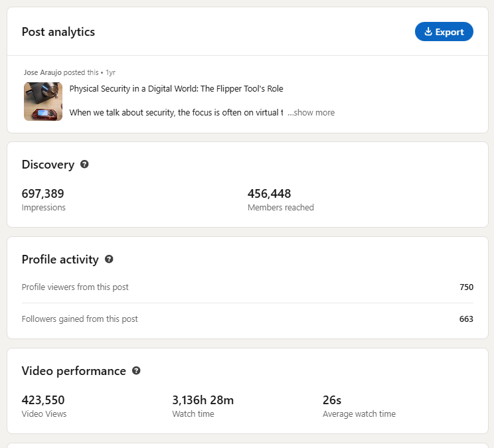494x448 pixels.
Task: Open Jose Araujo's profile name link
Action: pos(42,72)
